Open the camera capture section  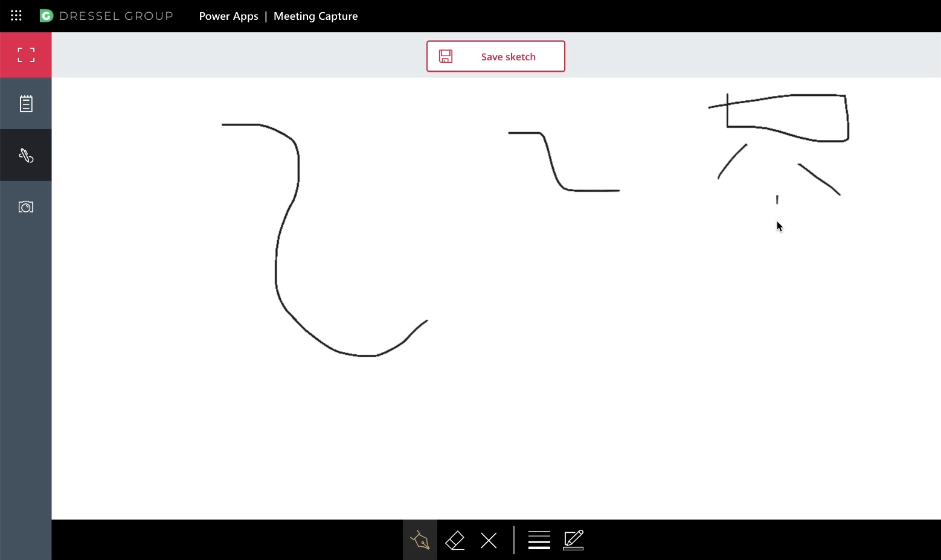coord(26,207)
